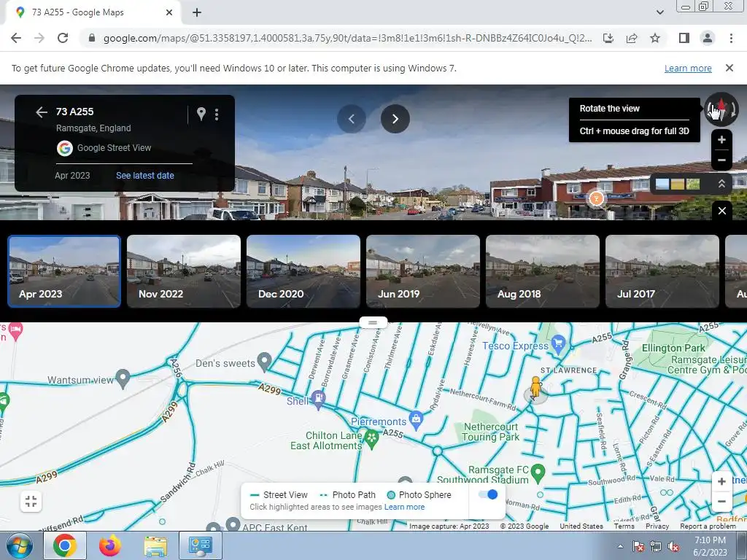Go to next Street View position
The image size is (747, 560).
point(395,119)
